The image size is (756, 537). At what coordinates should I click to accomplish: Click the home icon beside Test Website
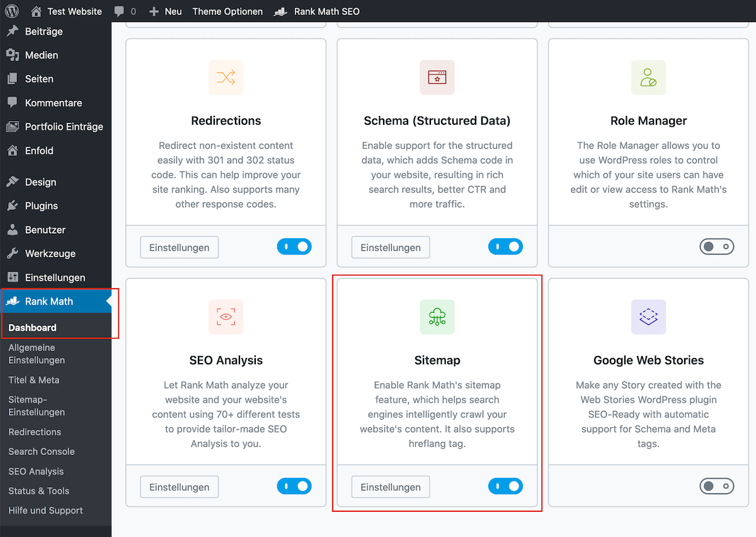[x=37, y=11]
